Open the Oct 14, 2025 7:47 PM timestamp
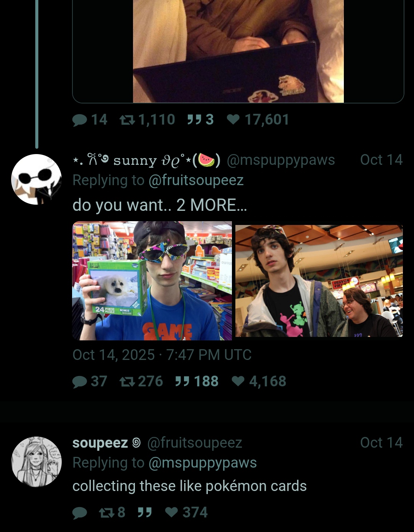This screenshot has width=414, height=532. [x=162, y=355]
